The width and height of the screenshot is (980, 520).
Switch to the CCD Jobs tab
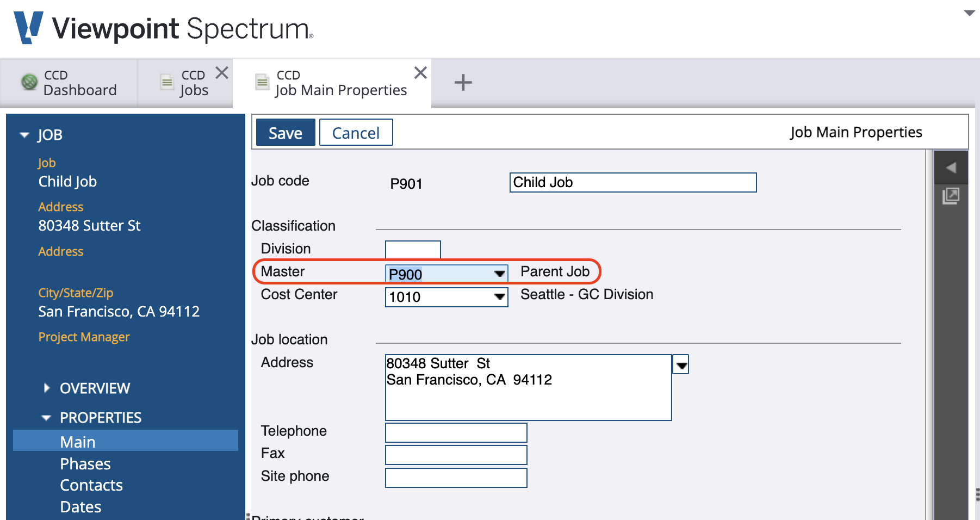coord(185,82)
